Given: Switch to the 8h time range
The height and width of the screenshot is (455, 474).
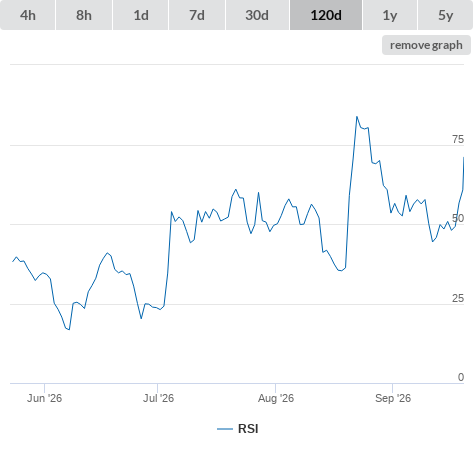Looking at the screenshot, I should pyautogui.click(x=84, y=15).
